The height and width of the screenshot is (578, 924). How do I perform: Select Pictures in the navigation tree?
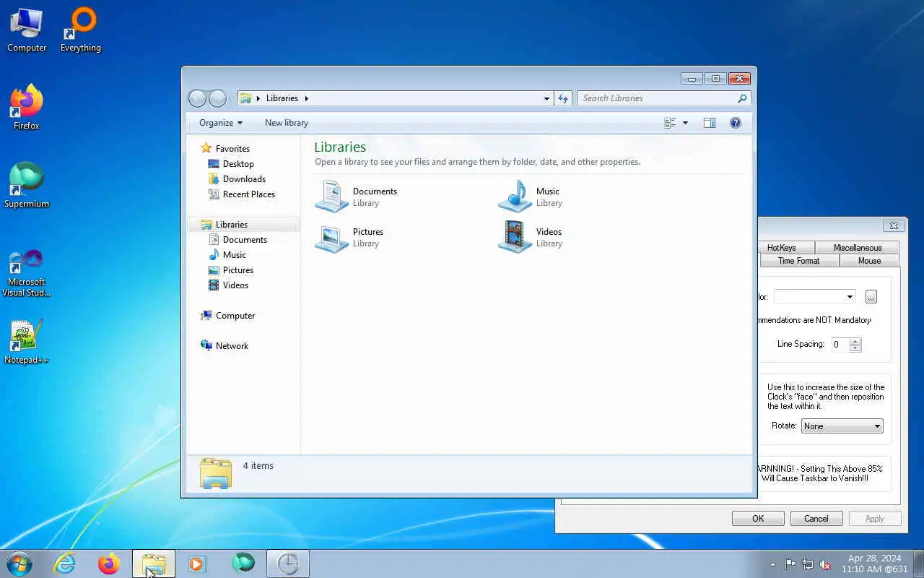point(238,270)
